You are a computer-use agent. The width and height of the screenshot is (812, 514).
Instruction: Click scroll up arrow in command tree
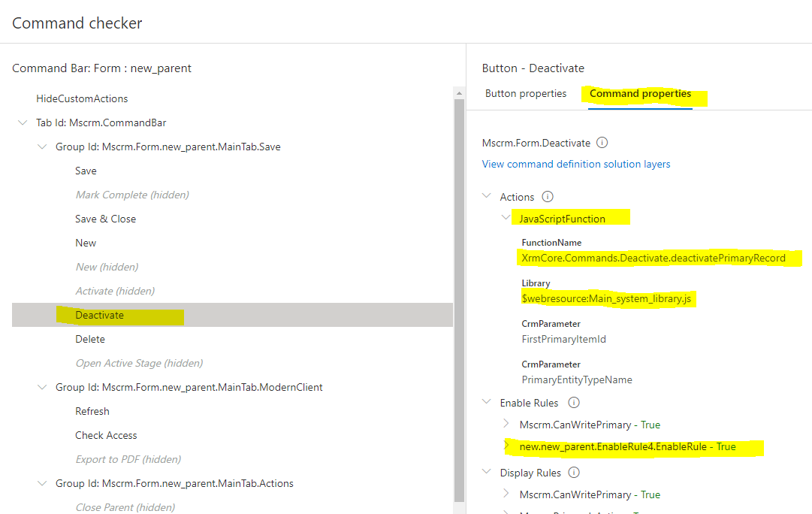point(458,93)
